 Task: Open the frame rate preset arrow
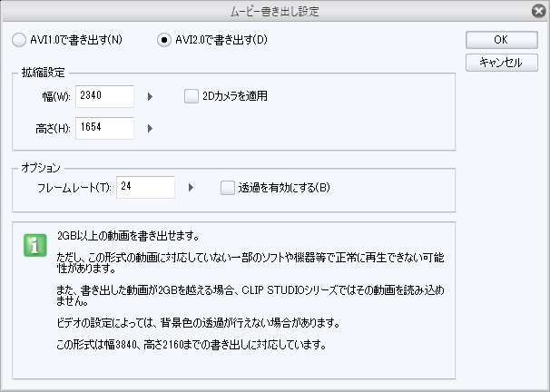(x=191, y=187)
